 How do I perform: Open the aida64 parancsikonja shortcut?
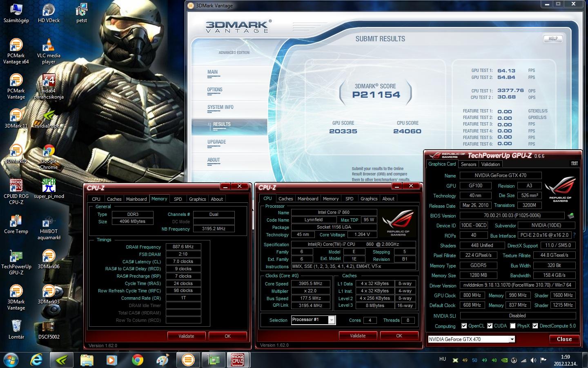coord(49,86)
